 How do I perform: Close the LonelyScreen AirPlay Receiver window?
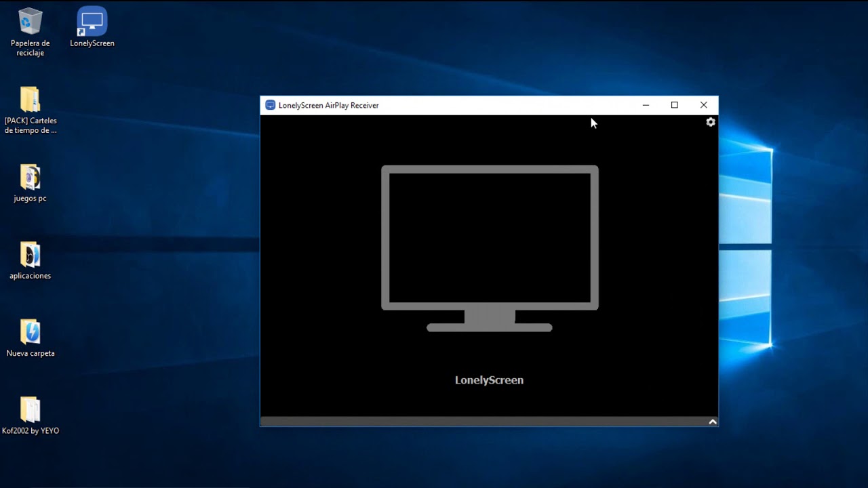(x=704, y=105)
